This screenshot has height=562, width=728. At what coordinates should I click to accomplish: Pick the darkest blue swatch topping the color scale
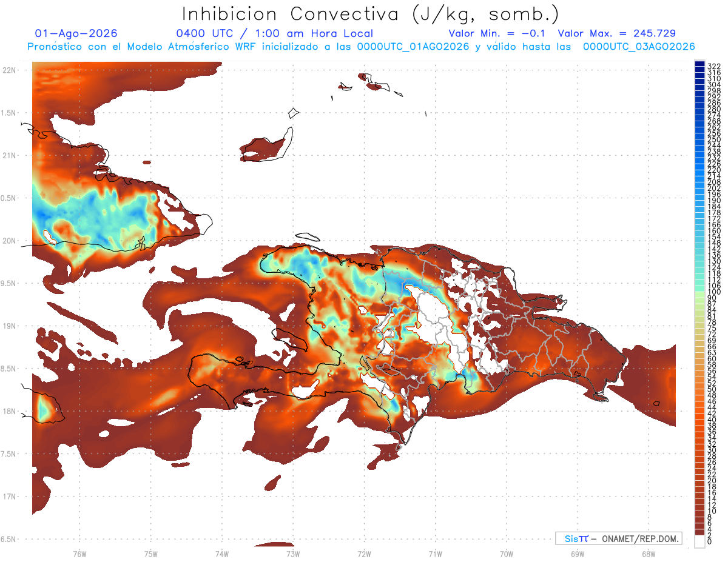pos(700,64)
